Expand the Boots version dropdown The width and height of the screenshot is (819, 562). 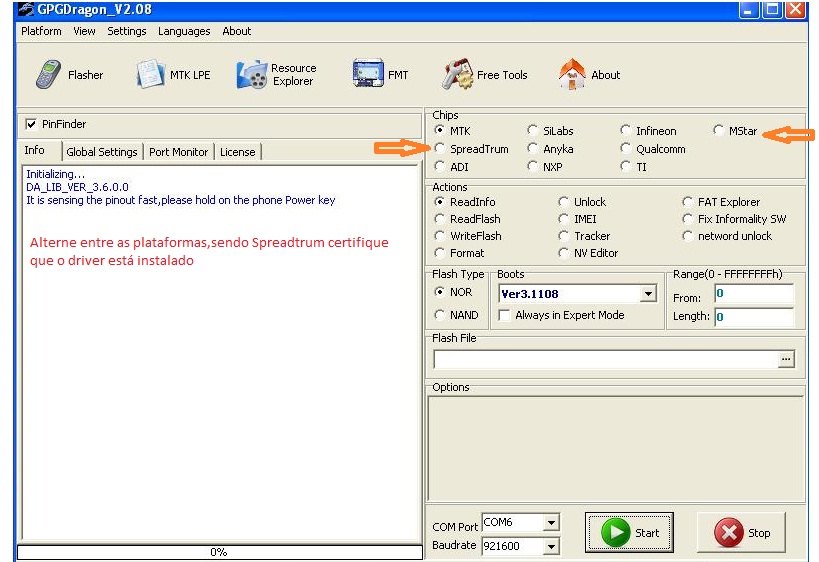(x=648, y=294)
